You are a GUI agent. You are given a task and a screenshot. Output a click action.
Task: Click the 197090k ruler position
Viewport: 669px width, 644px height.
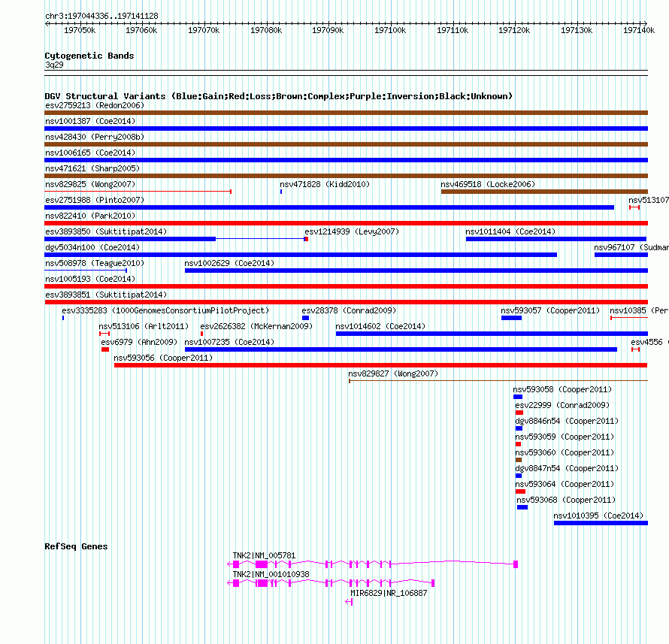click(328, 30)
